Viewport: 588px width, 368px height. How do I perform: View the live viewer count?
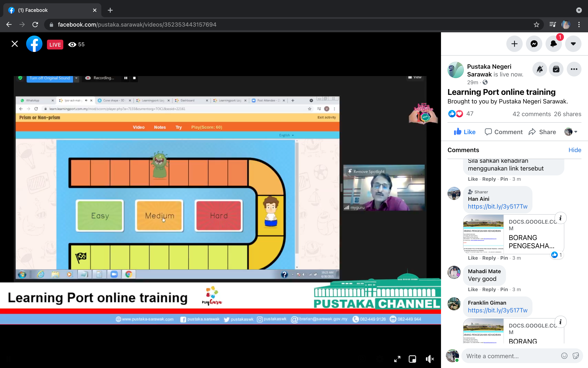point(76,44)
